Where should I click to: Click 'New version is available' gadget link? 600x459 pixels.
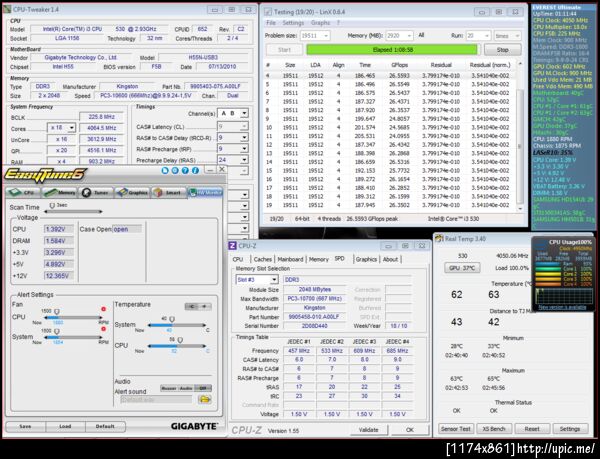(562, 308)
